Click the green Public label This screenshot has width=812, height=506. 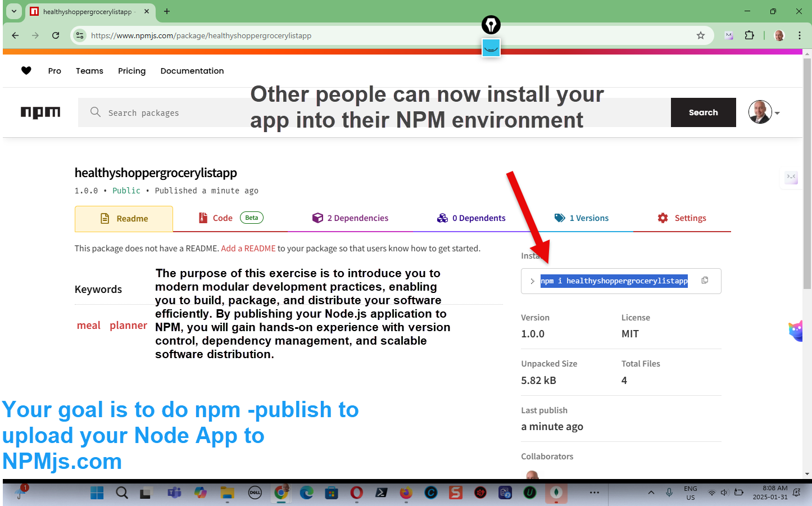(x=126, y=191)
